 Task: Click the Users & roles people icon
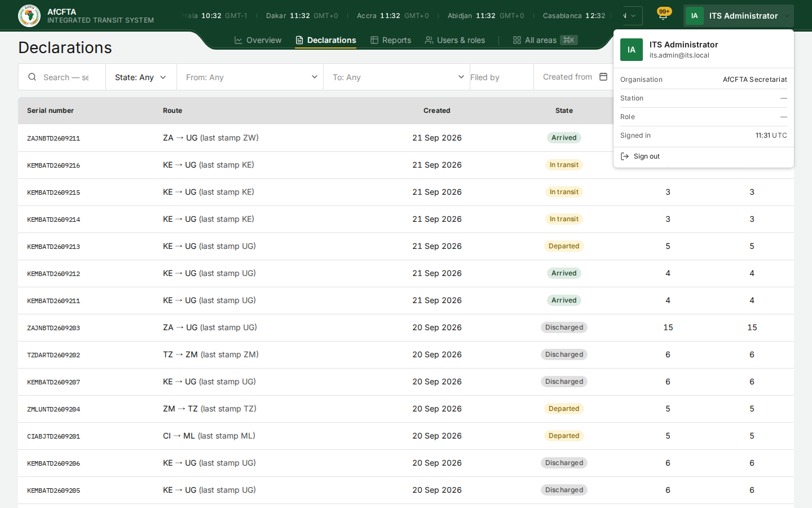click(x=429, y=40)
